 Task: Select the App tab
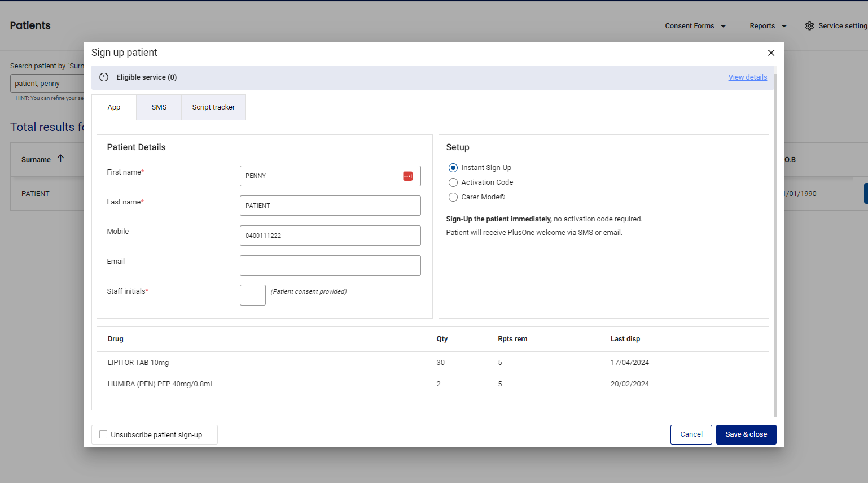tap(114, 107)
